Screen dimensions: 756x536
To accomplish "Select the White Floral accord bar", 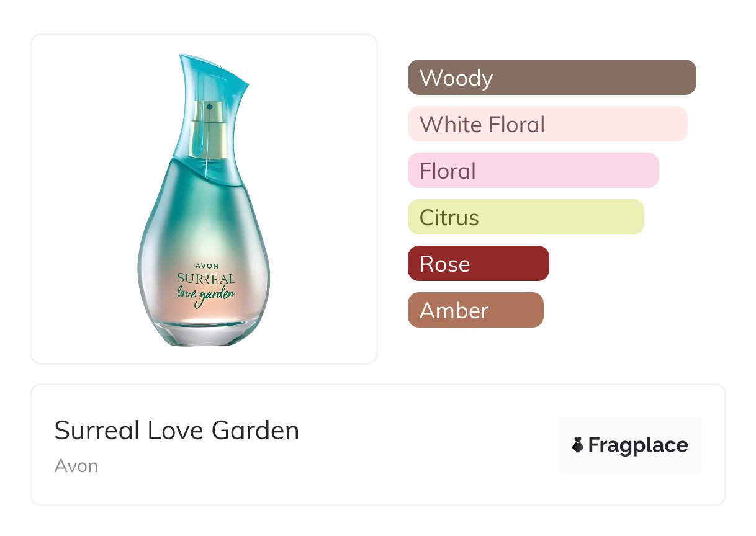I will tap(547, 124).
